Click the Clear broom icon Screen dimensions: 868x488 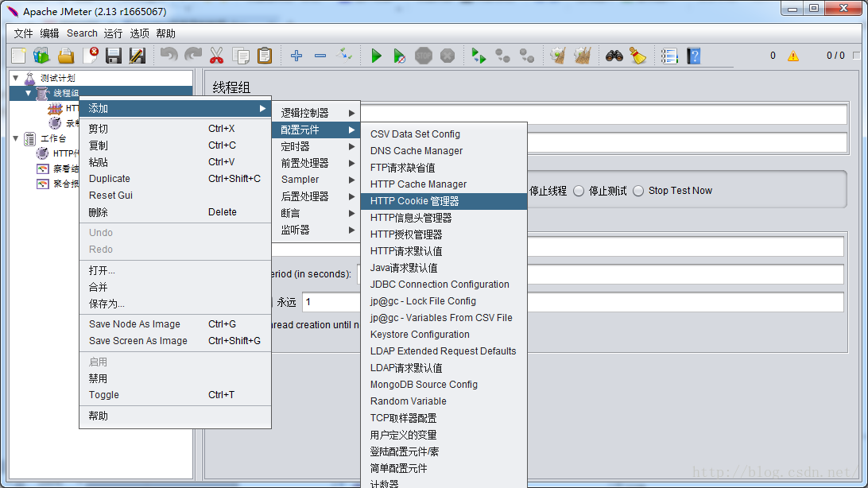coord(558,56)
